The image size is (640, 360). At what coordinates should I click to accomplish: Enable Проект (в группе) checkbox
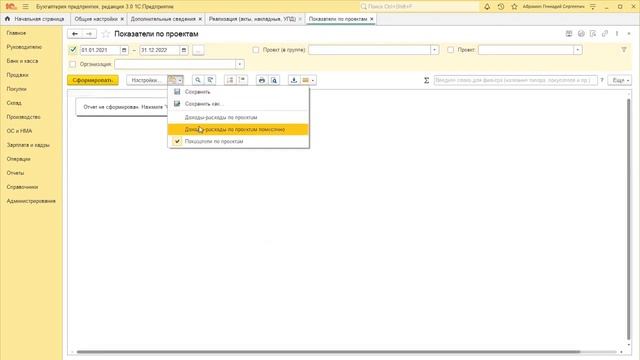[x=256, y=50]
